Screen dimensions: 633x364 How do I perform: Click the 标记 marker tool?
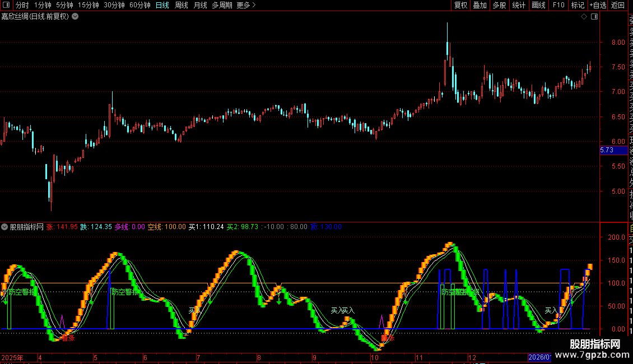click(578, 6)
